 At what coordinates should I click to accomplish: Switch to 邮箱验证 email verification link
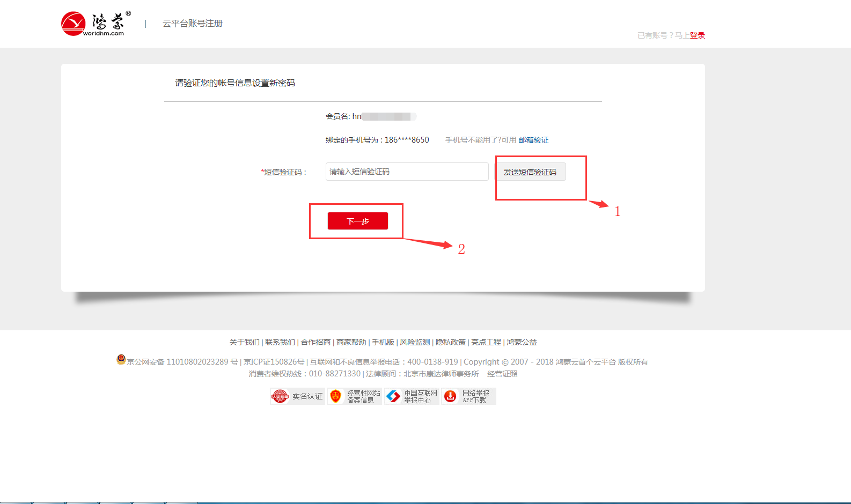[x=533, y=140]
